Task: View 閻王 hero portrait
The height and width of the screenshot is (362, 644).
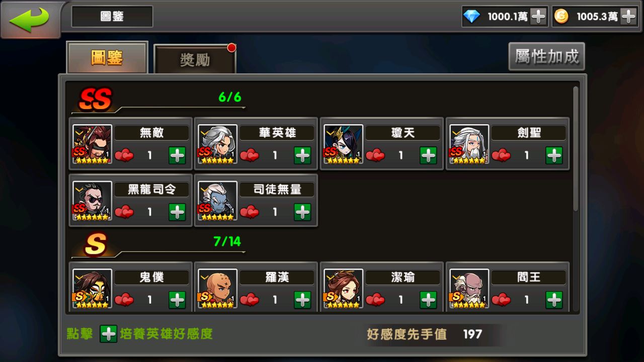Action: pos(469,289)
